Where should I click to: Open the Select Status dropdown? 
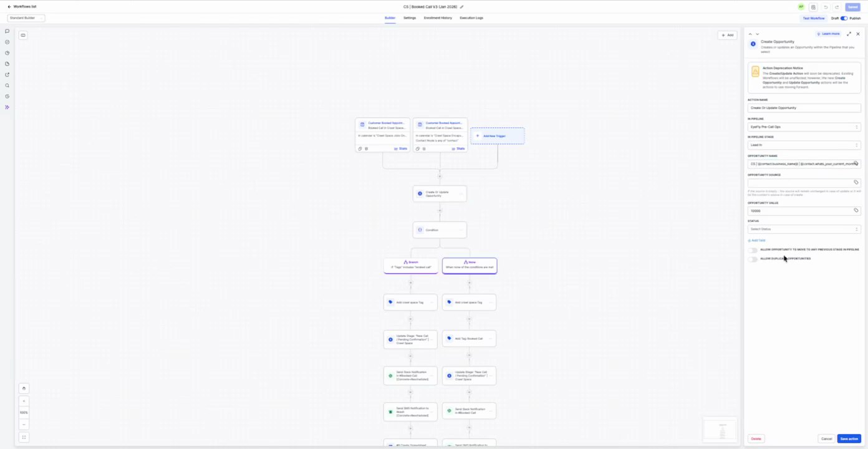804,229
